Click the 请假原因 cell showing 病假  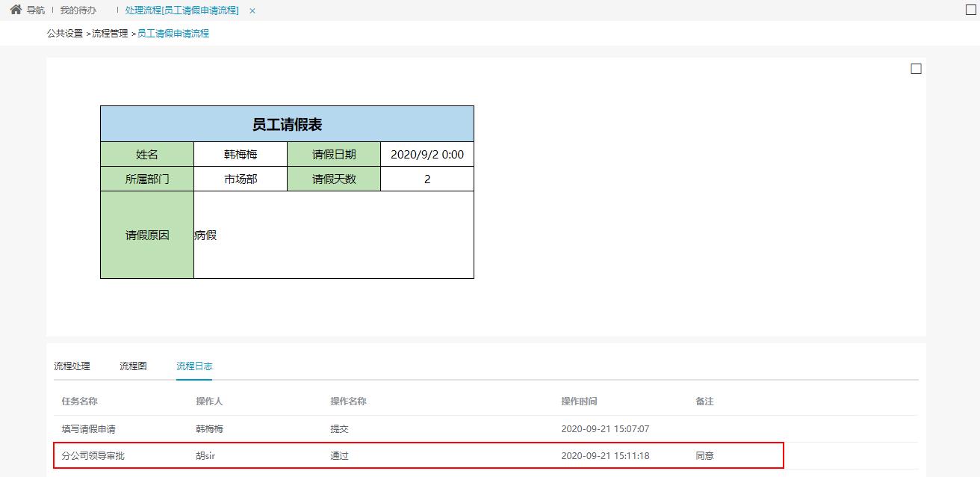[204, 234]
